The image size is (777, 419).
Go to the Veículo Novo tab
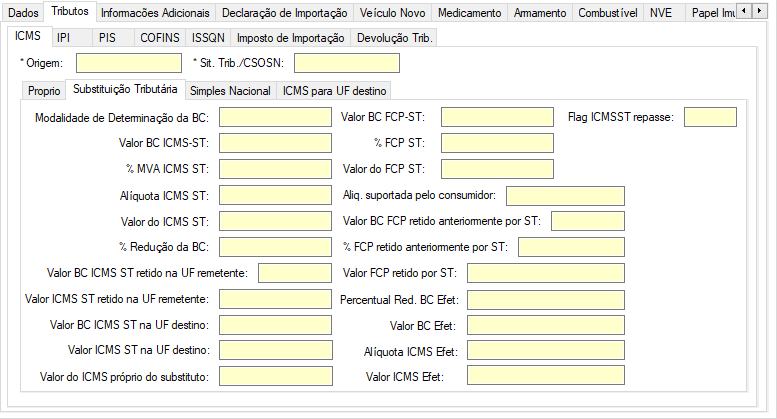[x=392, y=13]
